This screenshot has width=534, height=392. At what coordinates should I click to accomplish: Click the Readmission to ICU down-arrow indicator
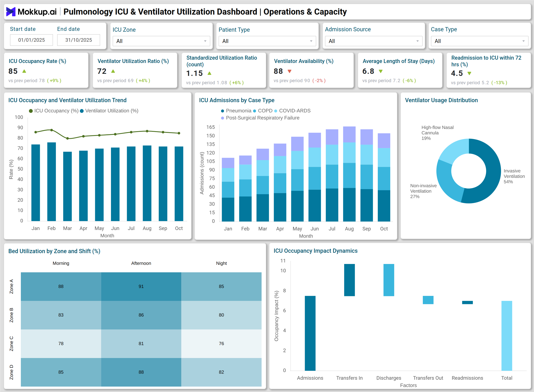coord(469,73)
